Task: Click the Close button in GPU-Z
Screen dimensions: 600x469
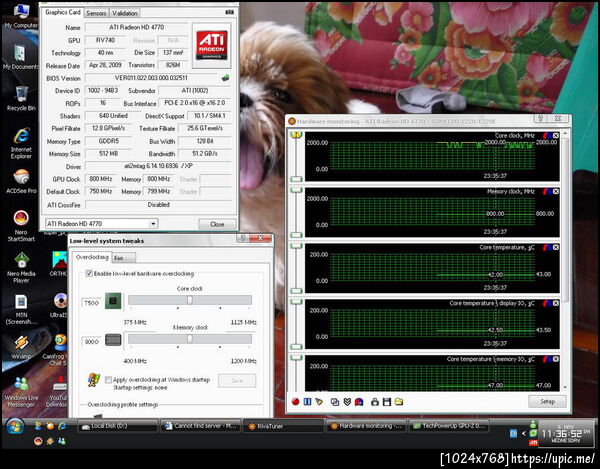Action: coord(217,224)
